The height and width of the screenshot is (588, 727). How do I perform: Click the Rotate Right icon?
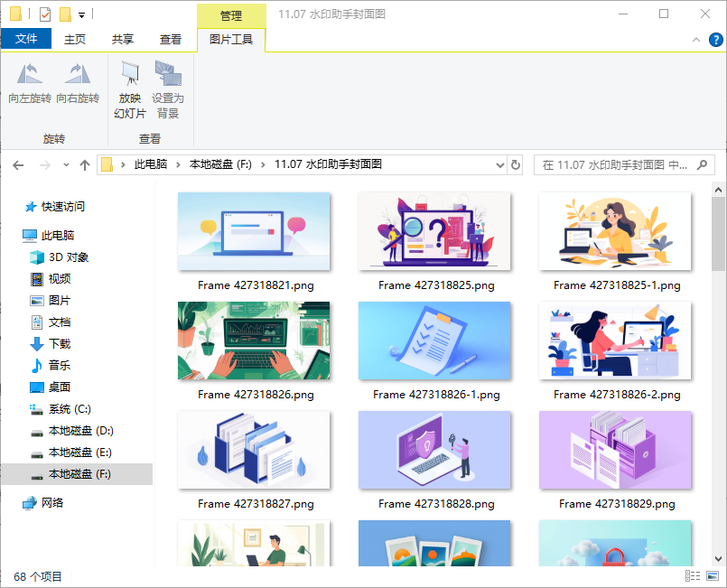click(78, 74)
